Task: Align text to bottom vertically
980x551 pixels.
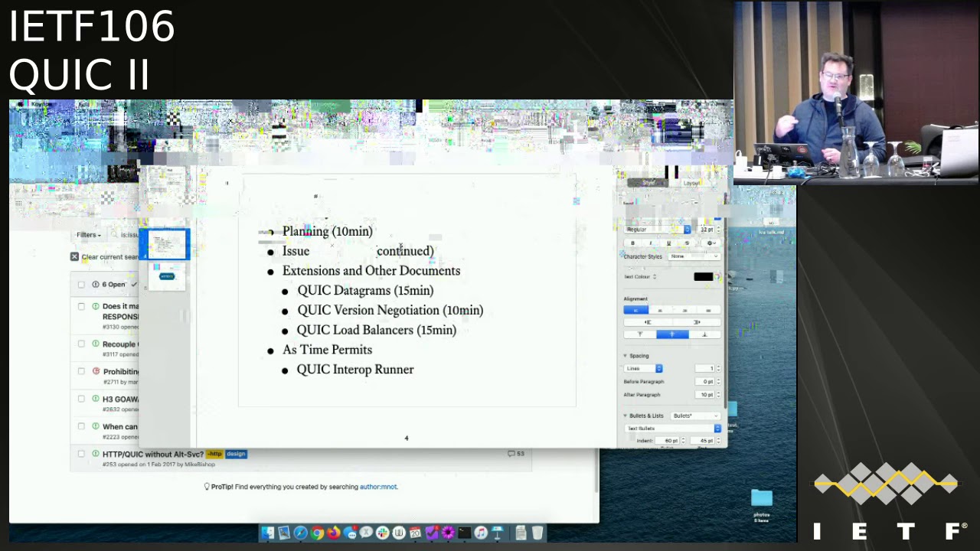Action: click(704, 334)
